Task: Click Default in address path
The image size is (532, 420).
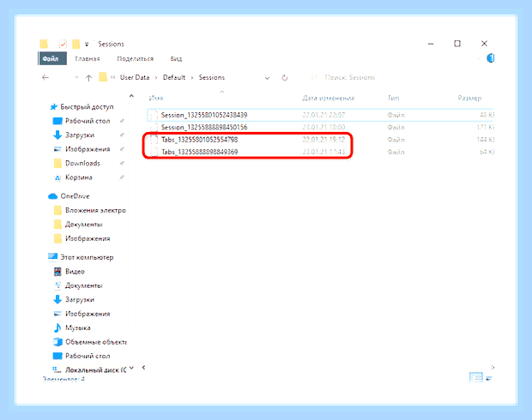Action: click(174, 77)
